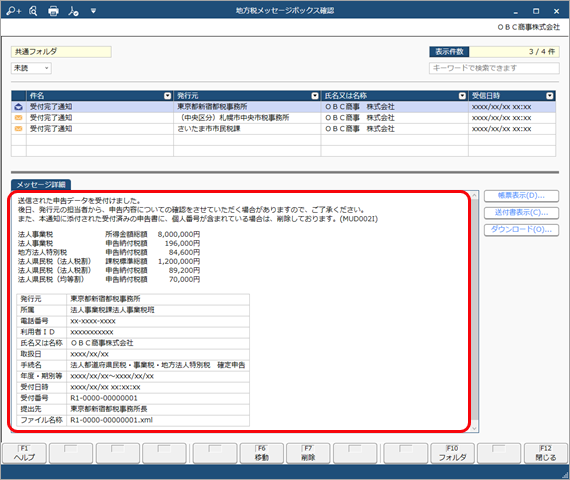This screenshot has width=570, height=480.
Task: Click the F10 フォルダ function key button
Action: pyautogui.click(x=452, y=453)
